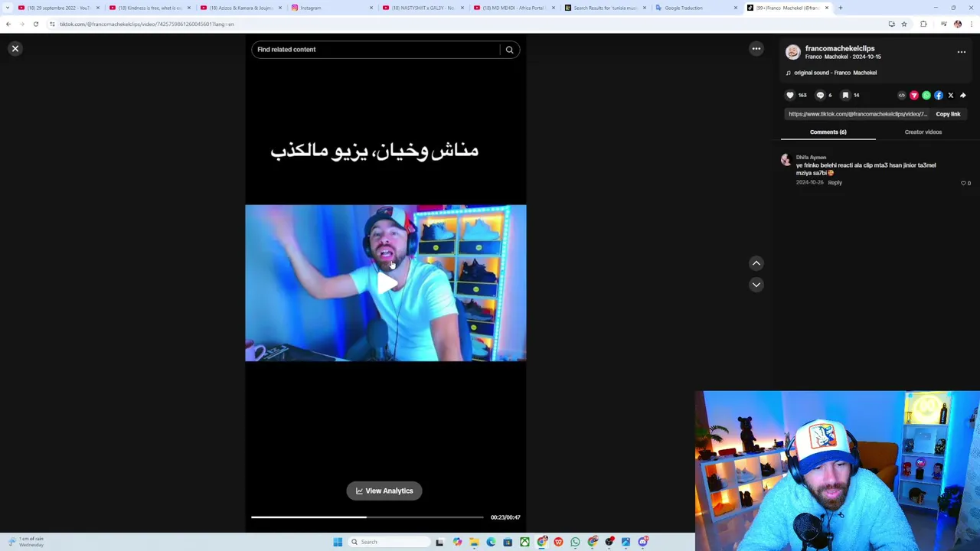Click the comment bubble icon showing 6
980x551 pixels.
[820, 96]
